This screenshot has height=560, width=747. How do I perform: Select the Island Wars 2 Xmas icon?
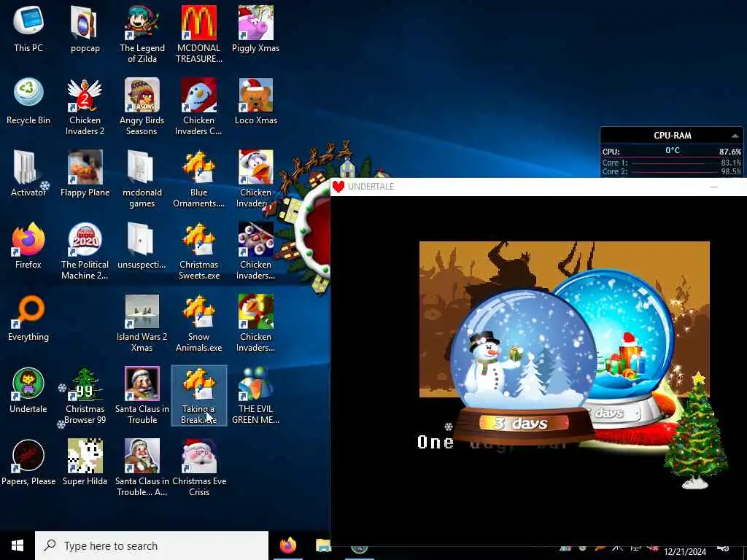coord(142,324)
